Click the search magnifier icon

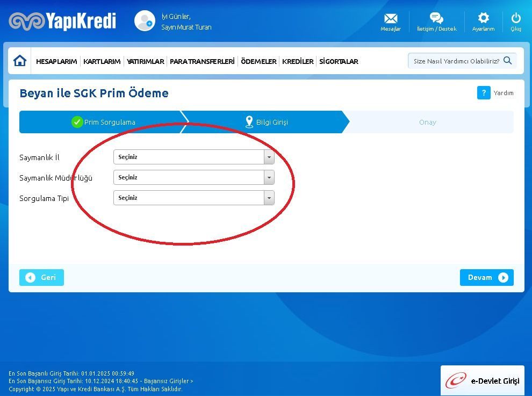(507, 61)
